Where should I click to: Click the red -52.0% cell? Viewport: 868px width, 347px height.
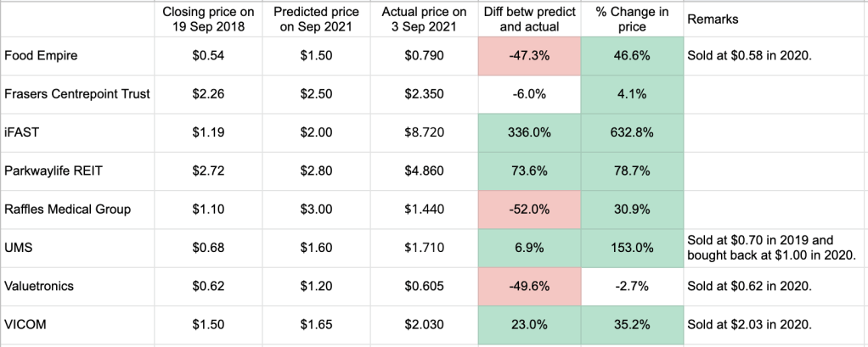coord(528,209)
